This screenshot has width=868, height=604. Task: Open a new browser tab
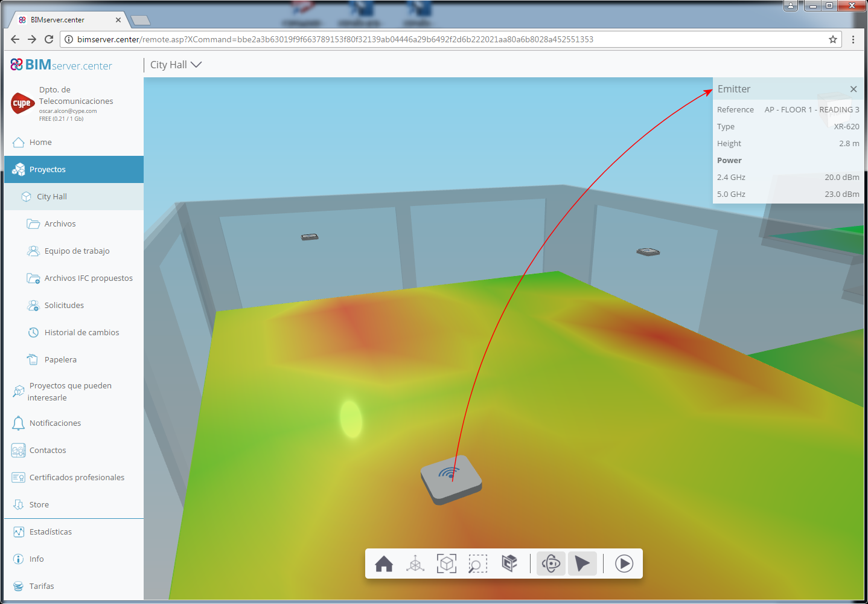tap(140, 21)
